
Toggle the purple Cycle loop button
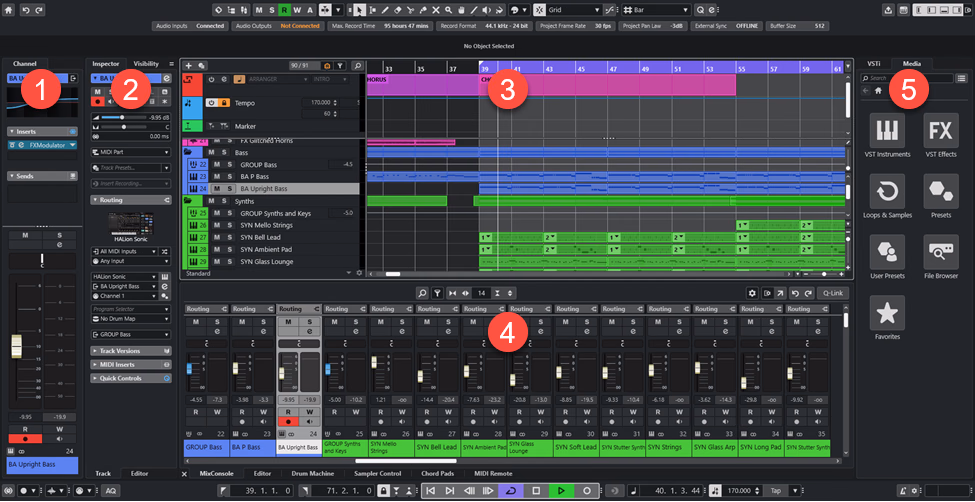pyautogui.click(x=511, y=491)
